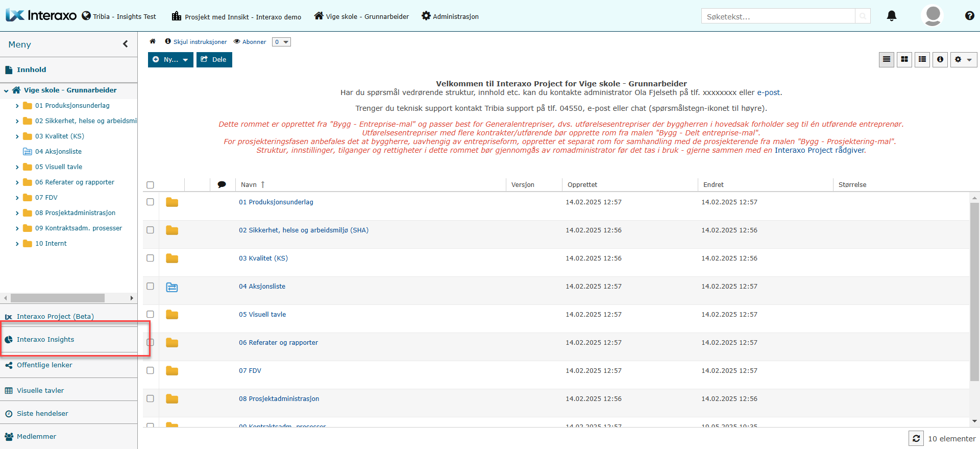980x449 pixels.
Task: Open the subscription frequency dropdown
Action: (281, 42)
